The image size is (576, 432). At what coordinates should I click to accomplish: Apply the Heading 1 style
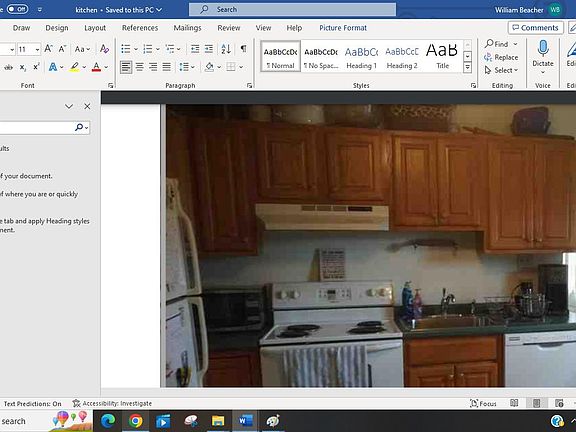pos(361,56)
